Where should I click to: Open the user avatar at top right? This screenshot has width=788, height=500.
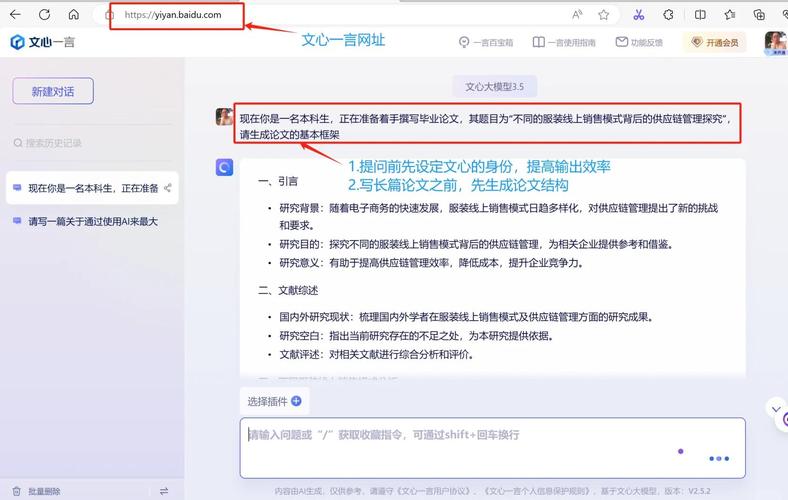(x=775, y=43)
